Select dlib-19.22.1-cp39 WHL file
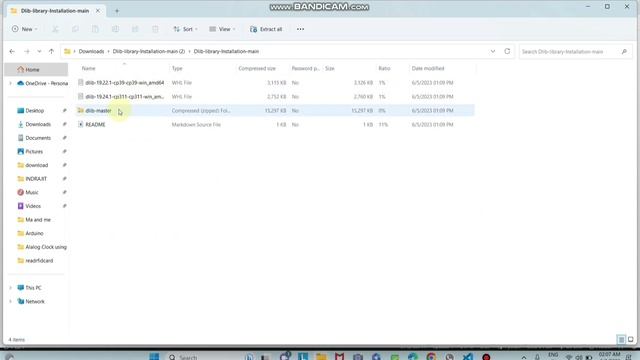The width and height of the screenshot is (640, 360). [x=275, y=83]
